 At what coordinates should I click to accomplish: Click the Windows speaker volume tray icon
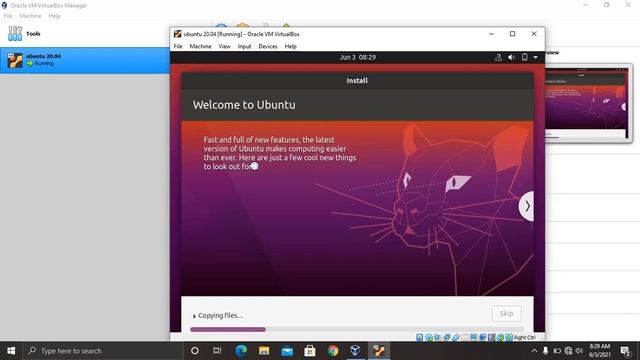coord(579,351)
